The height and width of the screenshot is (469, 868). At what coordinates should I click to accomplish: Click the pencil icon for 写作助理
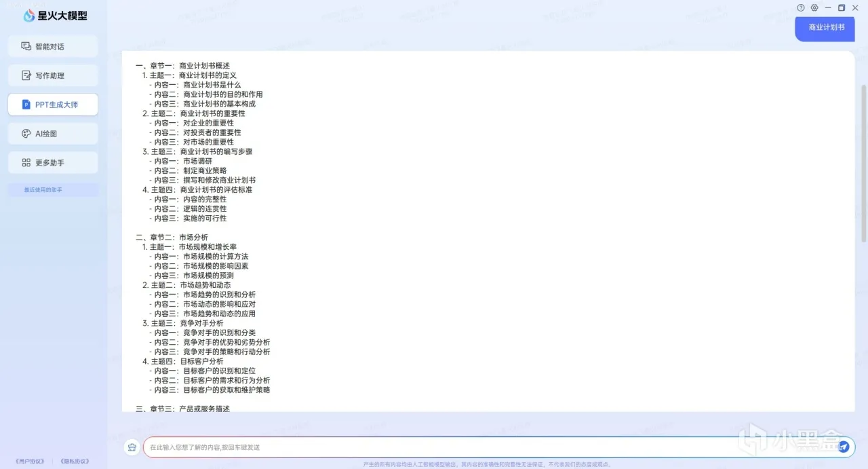tap(26, 75)
